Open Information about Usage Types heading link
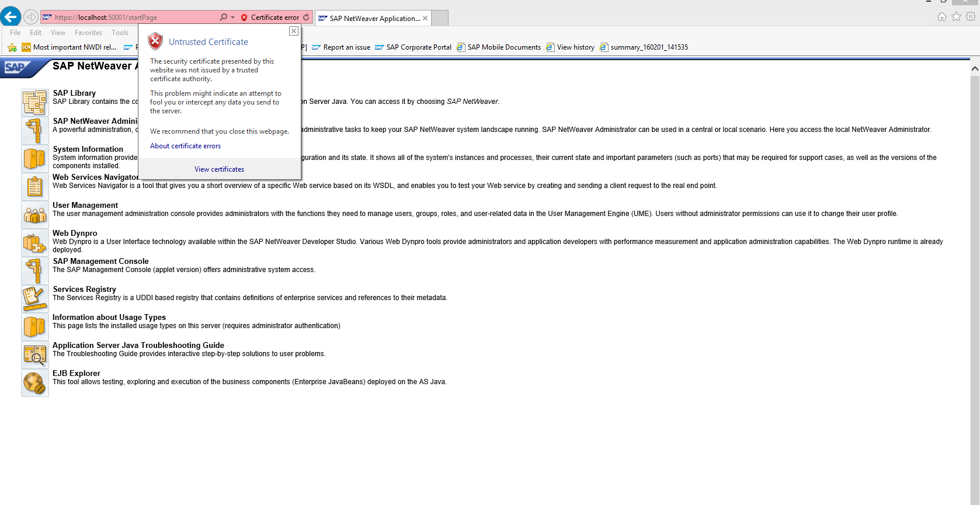The height and width of the screenshot is (505, 980). (109, 317)
